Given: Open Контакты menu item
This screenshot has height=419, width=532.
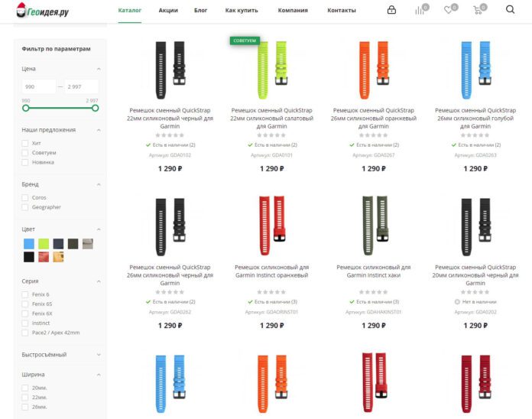Looking at the screenshot, I should (x=342, y=10).
